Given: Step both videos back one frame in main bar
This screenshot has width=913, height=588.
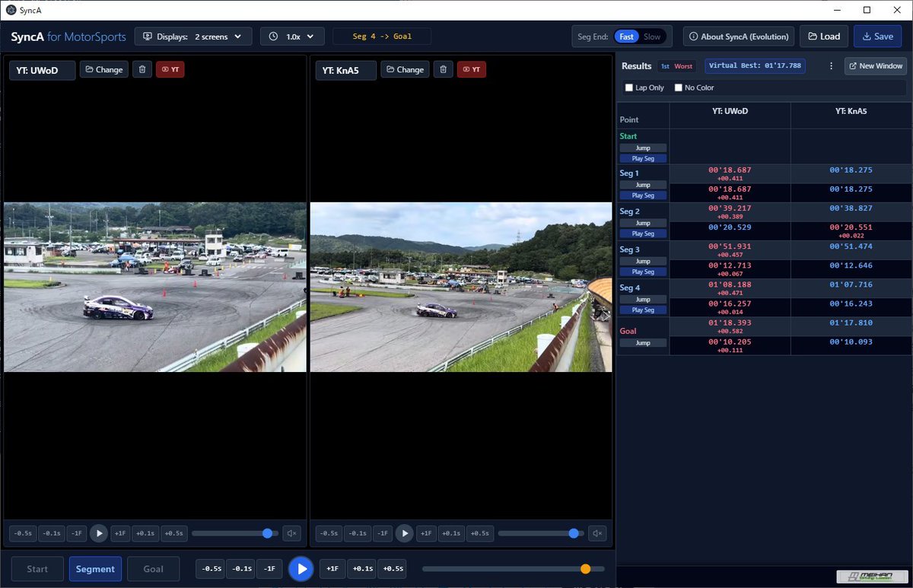Looking at the screenshot, I should click(x=269, y=568).
